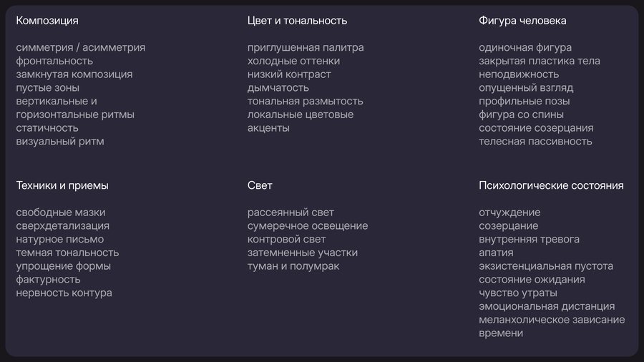The image size is (644, 362).
Task: Open the Психологические состояния heading
Action: (551, 185)
